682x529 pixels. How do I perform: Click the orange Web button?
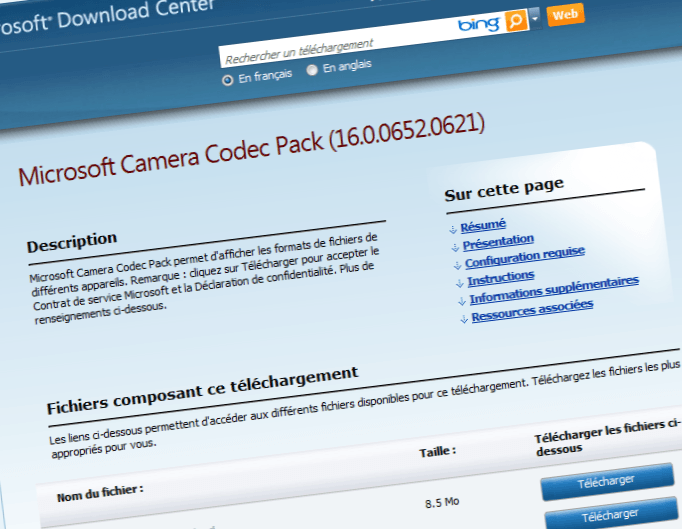point(565,15)
